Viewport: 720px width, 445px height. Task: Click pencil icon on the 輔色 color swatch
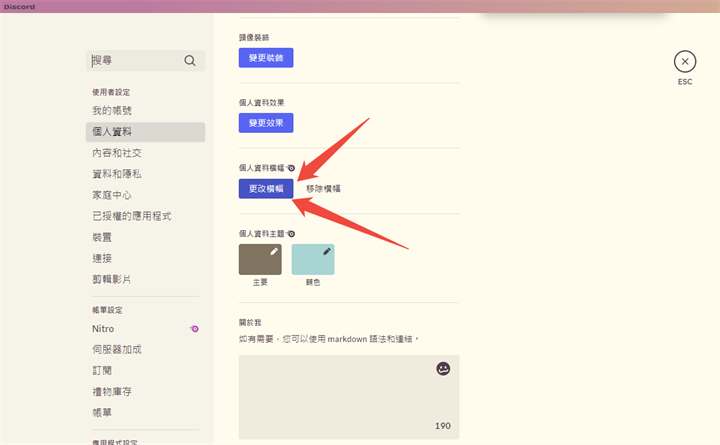point(327,252)
